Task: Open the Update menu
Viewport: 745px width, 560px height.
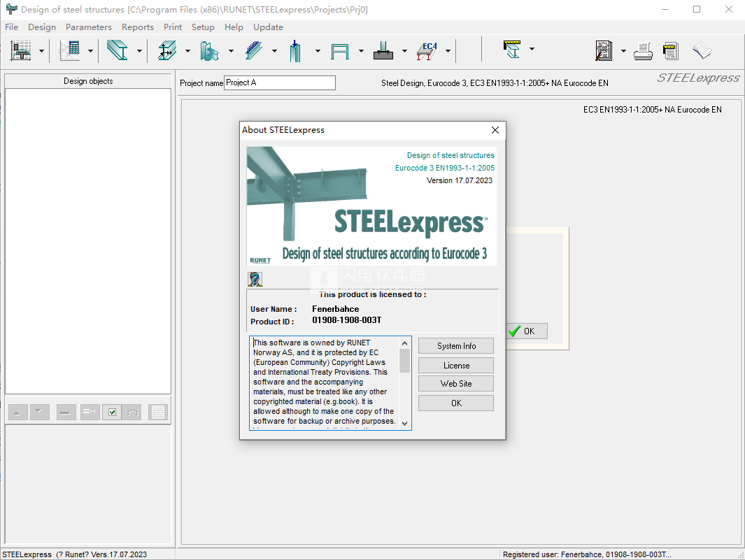Action: click(x=268, y=27)
